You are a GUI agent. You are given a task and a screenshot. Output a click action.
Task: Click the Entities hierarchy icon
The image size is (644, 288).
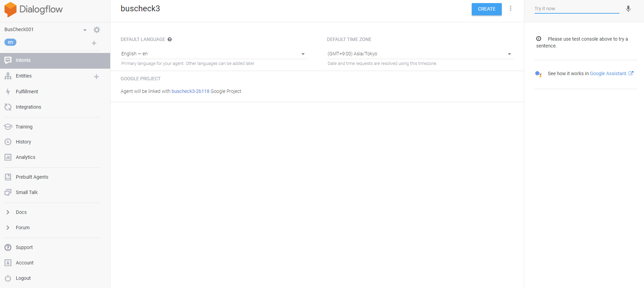(x=8, y=76)
